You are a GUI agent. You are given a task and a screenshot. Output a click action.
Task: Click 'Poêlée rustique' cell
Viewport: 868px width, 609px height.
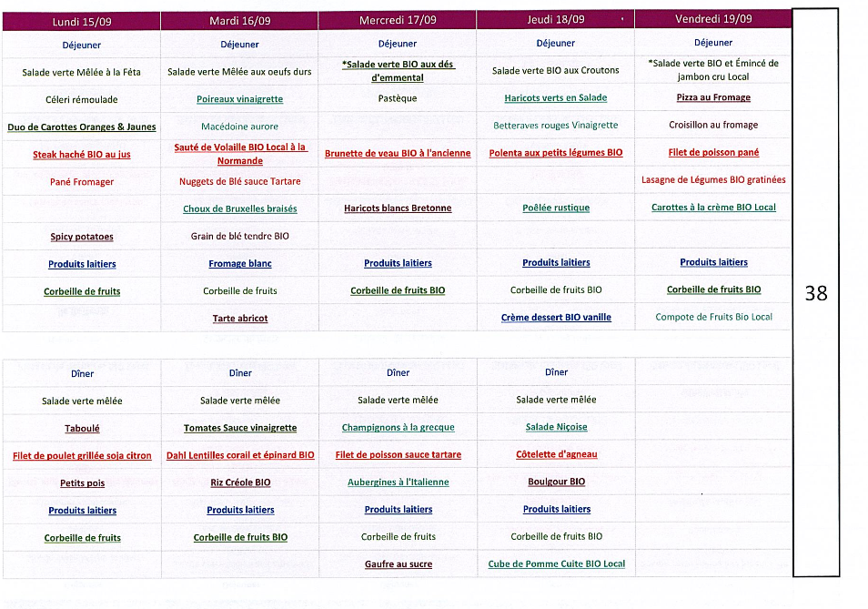(555, 208)
